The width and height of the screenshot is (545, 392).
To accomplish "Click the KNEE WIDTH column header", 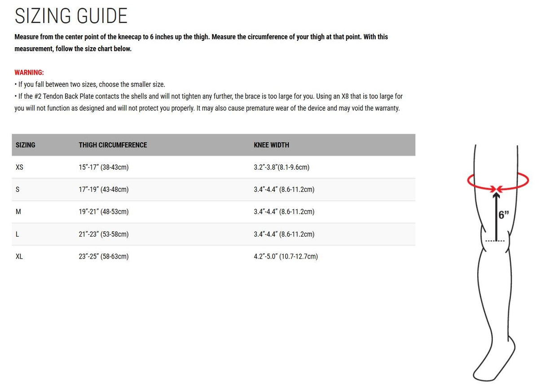I will tap(271, 145).
